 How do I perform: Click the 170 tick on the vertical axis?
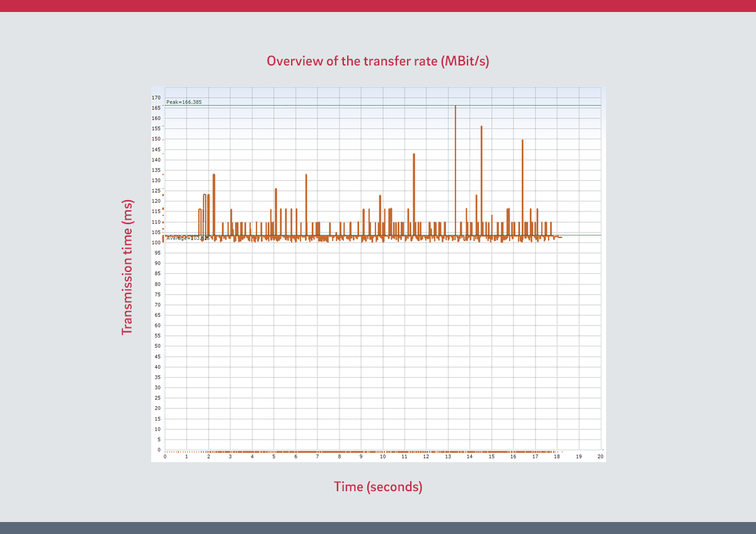[156, 98]
